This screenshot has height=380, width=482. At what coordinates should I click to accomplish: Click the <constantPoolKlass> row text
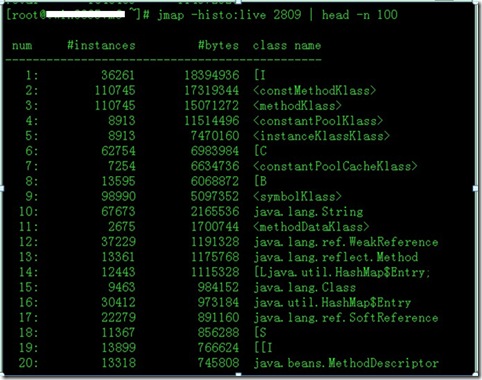tap(318, 121)
